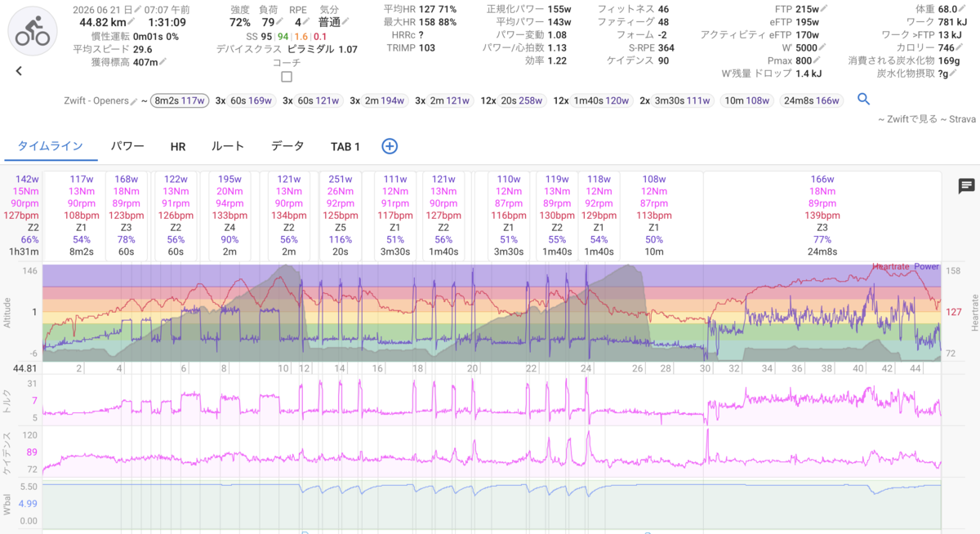Open the データ tab

pyautogui.click(x=287, y=146)
